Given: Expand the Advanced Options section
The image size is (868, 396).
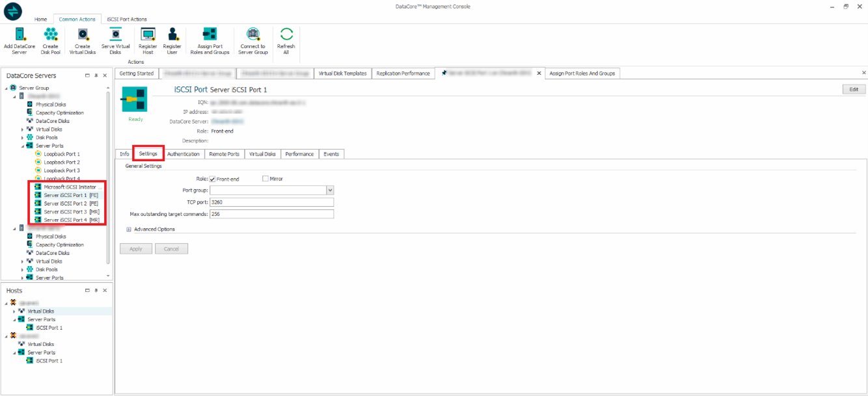Looking at the screenshot, I should 129,230.
